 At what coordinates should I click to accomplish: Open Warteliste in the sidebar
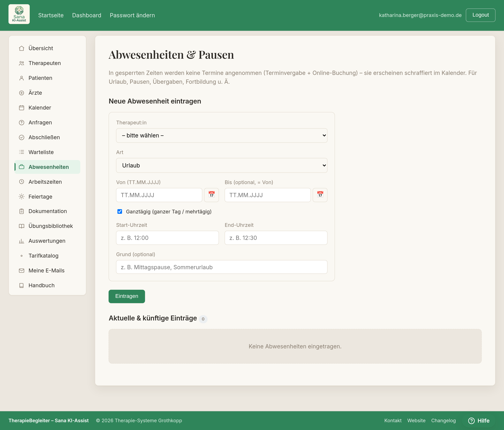click(x=47, y=152)
